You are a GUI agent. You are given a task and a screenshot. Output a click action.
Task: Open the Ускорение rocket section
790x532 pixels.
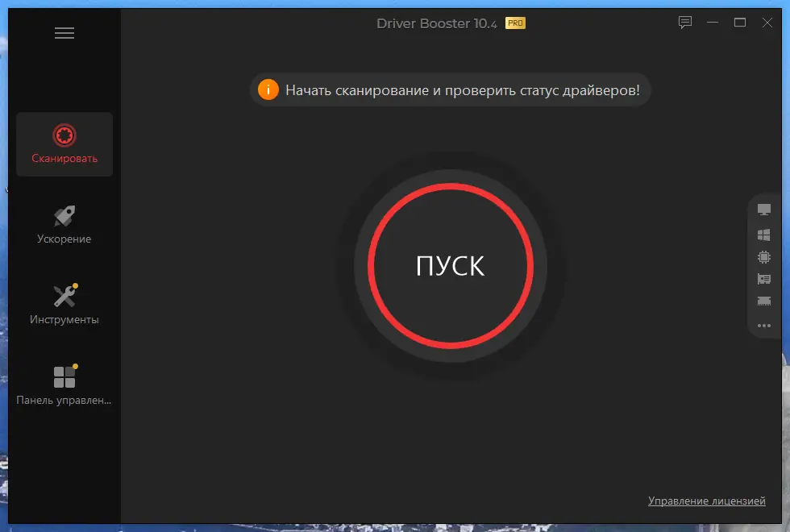point(64,225)
